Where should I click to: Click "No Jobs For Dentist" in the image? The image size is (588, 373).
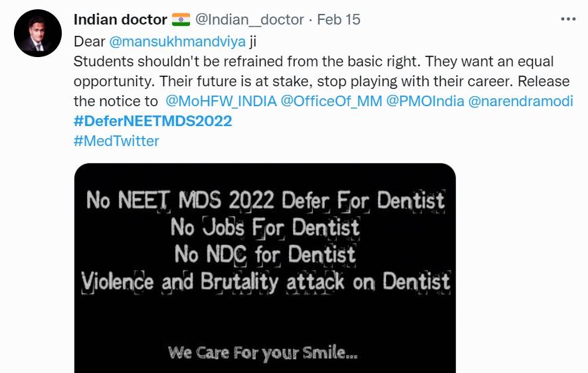[265, 227]
